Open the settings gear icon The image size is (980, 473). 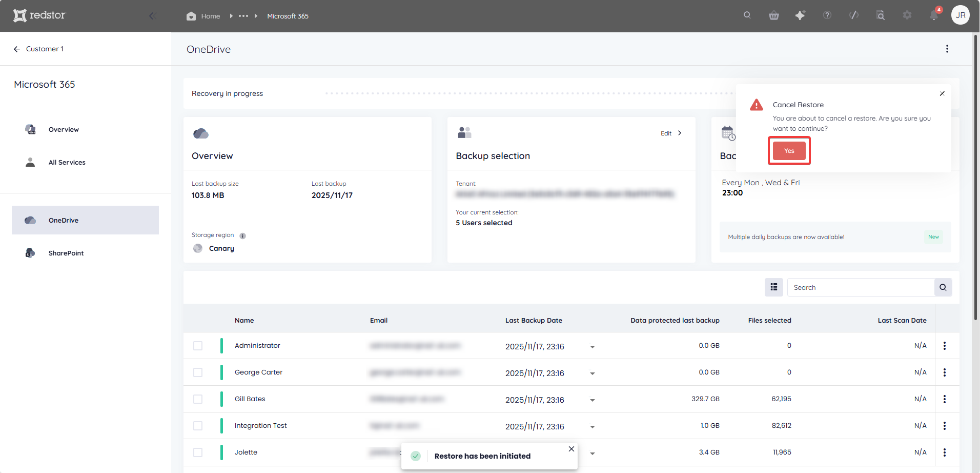tap(907, 15)
